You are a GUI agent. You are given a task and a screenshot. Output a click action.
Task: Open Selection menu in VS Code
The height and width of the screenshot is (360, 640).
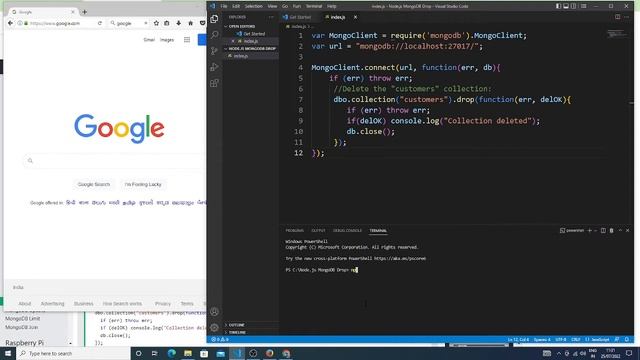coord(253,6)
